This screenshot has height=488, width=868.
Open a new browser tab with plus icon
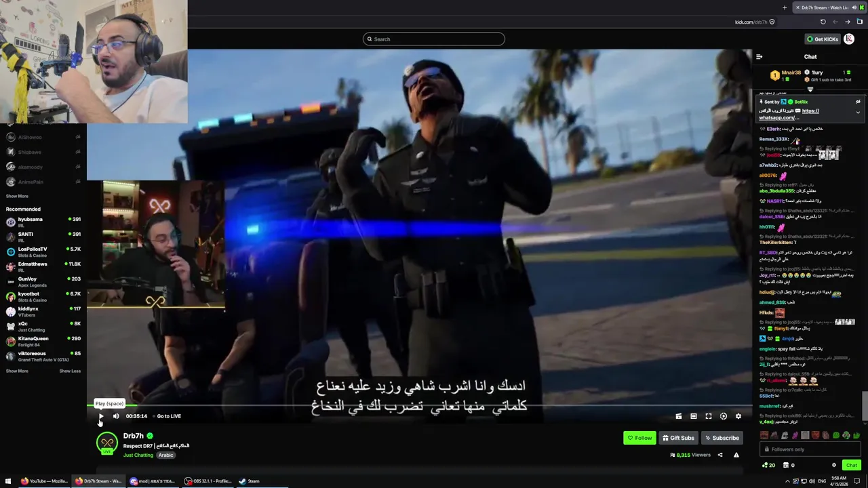coord(785,7)
